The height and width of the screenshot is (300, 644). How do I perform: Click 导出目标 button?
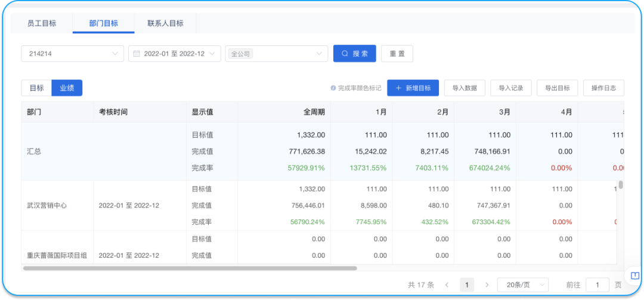[558, 88]
